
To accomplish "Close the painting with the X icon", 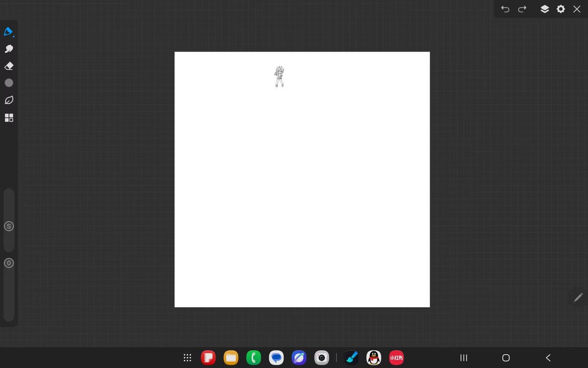I will click(x=577, y=9).
